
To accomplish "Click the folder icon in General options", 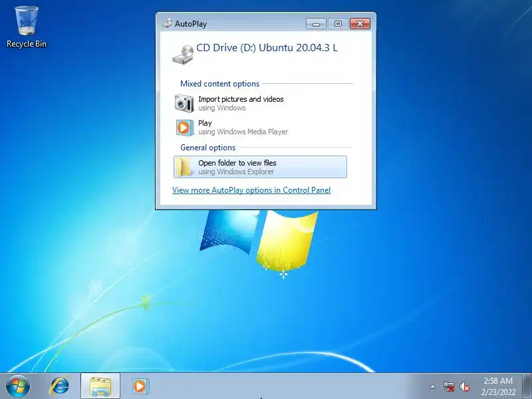I will pyautogui.click(x=184, y=167).
